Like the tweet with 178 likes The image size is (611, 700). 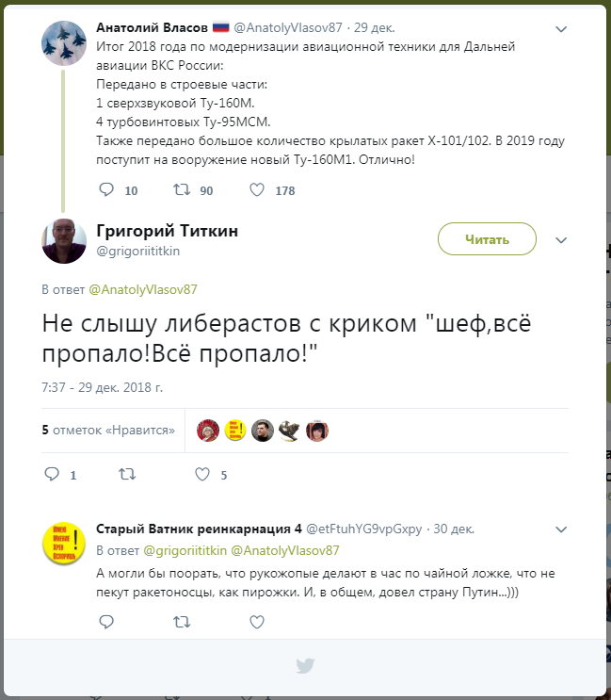tap(257, 189)
